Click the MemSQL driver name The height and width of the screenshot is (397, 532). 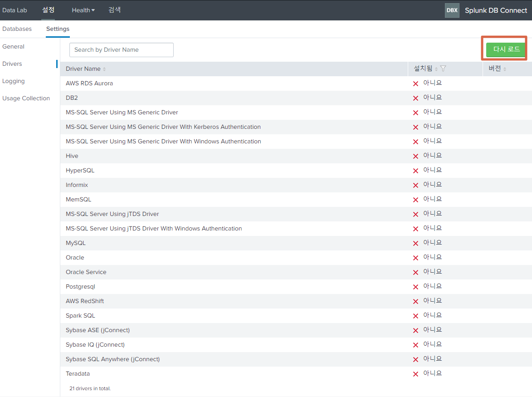(x=78, y=200)
